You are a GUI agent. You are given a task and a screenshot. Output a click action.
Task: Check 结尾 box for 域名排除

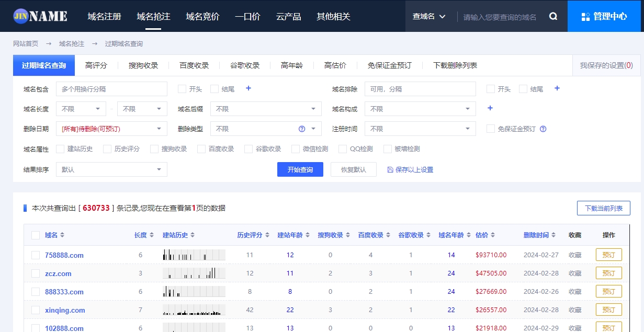click(x=523, y=89)
